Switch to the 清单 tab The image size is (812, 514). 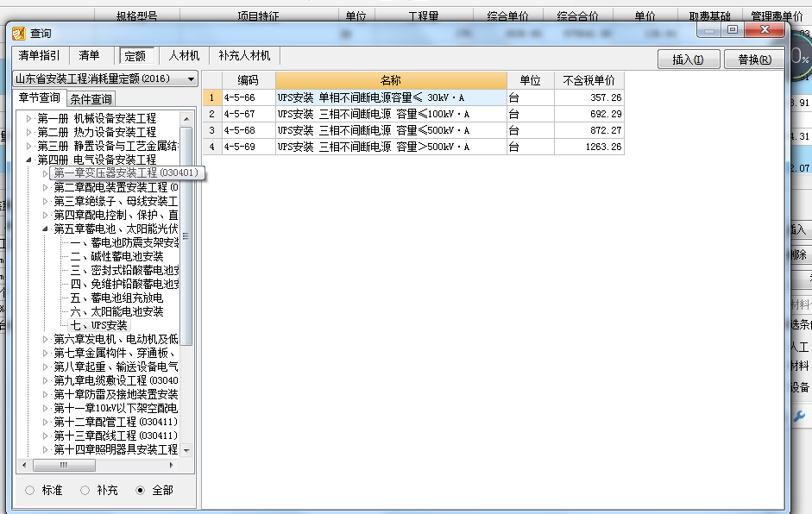(x=89, y=55)
